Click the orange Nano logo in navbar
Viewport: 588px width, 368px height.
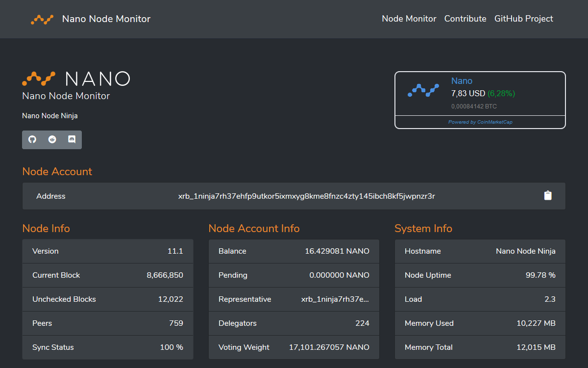pyautogui.click(x=42, y=20)
